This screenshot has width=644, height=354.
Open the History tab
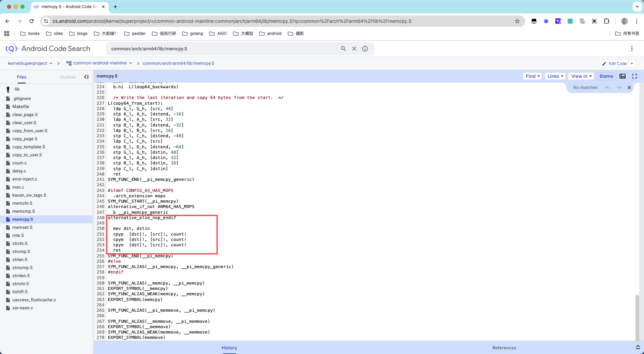(229, 348)
